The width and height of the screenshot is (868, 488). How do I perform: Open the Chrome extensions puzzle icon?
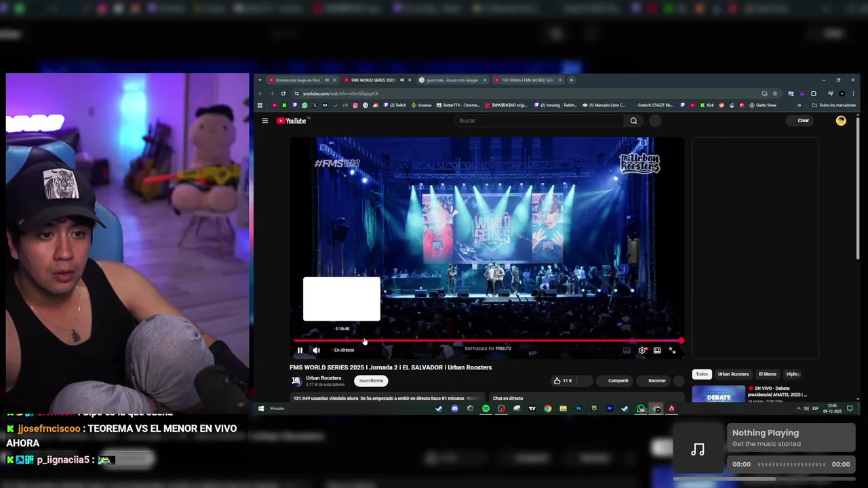pos(814,94)
